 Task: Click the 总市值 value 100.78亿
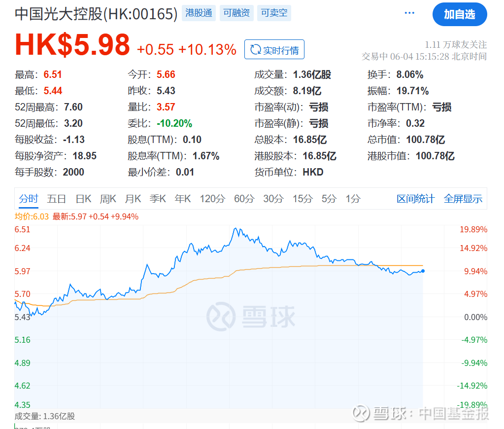coord(425,140)
